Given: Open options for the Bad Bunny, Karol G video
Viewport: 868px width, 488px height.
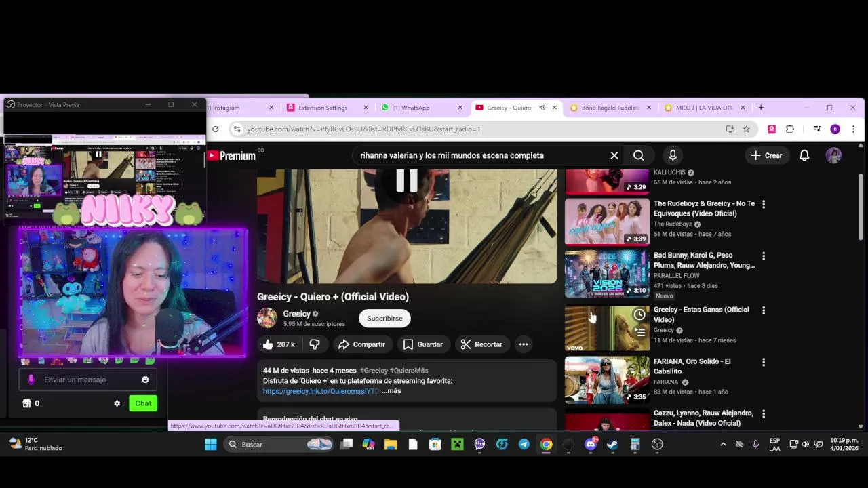Looking at the screenshot, I should click(x=764, y=256).
